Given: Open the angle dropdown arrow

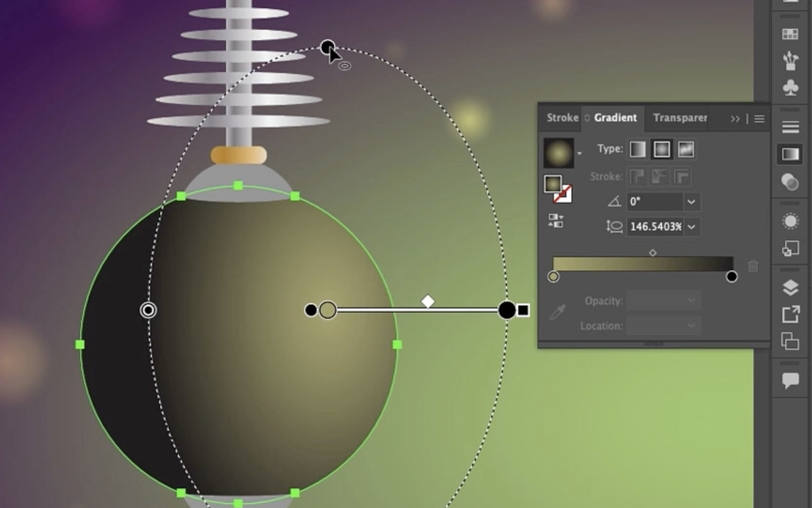Looking at the screenshot, I should tap(691, 202).
